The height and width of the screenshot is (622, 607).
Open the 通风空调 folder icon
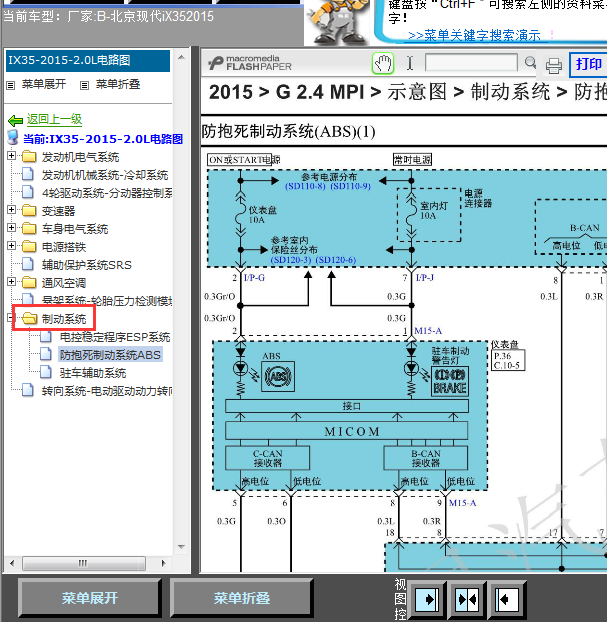pos(29,282)
